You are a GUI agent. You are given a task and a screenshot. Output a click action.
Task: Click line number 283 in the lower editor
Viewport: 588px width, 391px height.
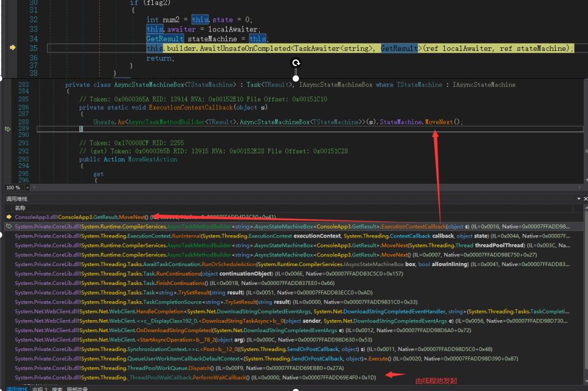[24, 85]
